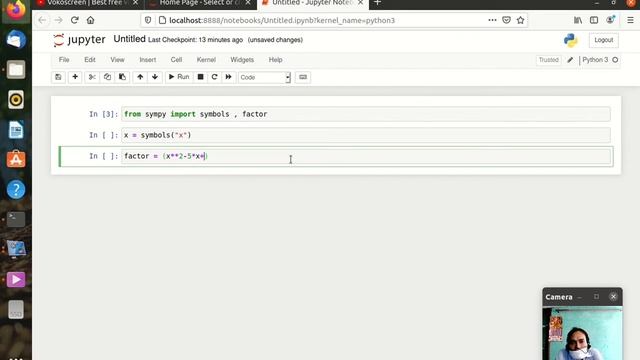640x360 pixels.
Task: Open the File menu
Action: (x=64, y=60)
